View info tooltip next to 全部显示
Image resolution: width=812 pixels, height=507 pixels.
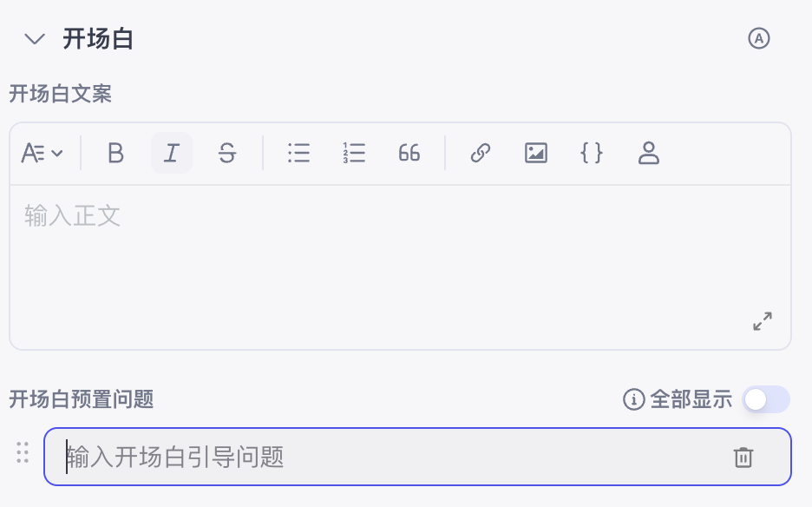(633, 399)
